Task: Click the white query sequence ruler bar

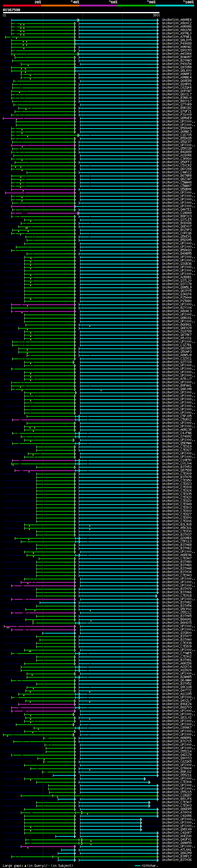Action: click(81, 12)
